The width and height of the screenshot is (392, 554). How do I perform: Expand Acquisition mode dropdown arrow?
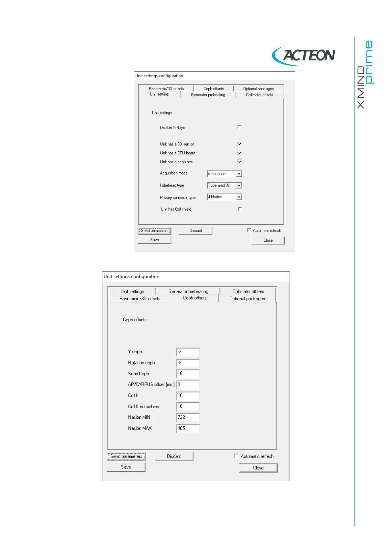click(239, 174)
